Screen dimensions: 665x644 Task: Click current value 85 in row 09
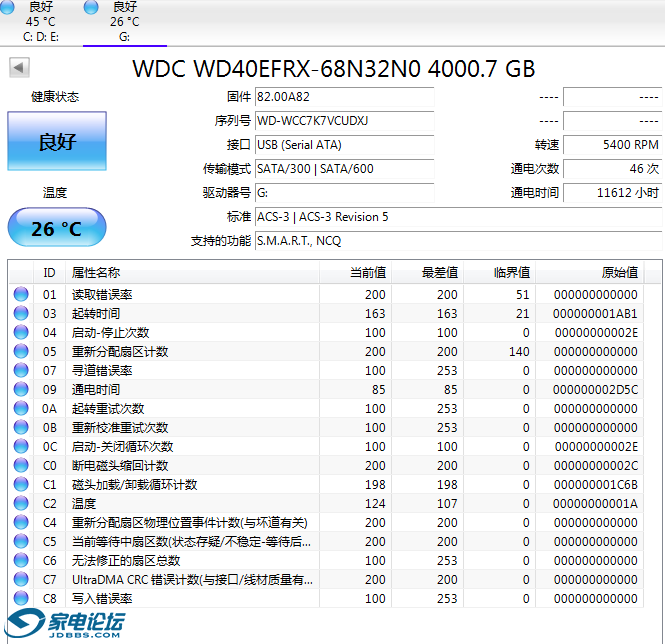[379, 389]
